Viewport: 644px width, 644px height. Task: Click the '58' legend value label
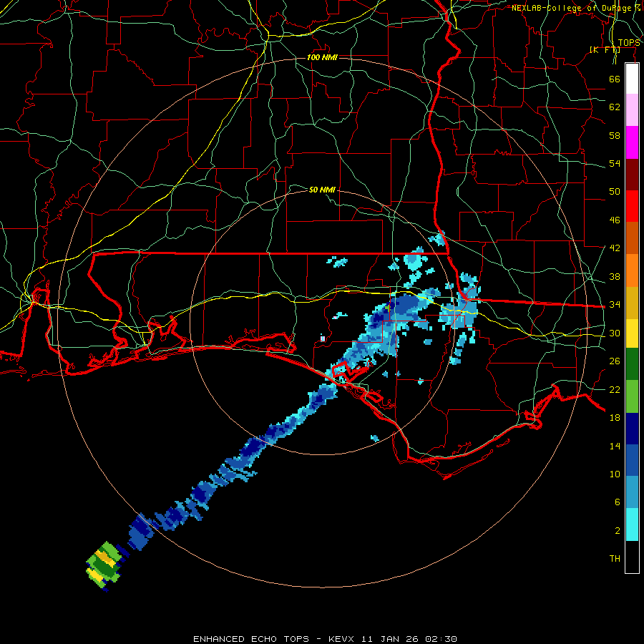point(615,135)
